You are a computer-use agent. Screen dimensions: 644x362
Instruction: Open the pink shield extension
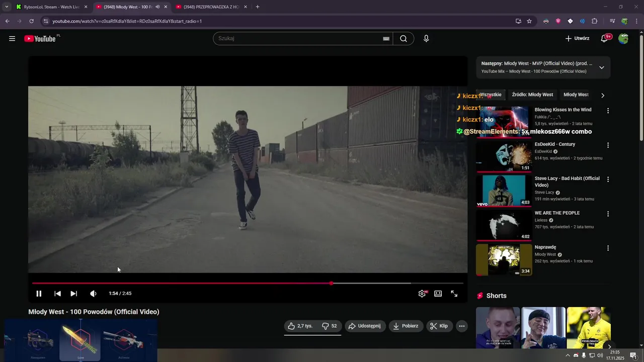point(558,21)
